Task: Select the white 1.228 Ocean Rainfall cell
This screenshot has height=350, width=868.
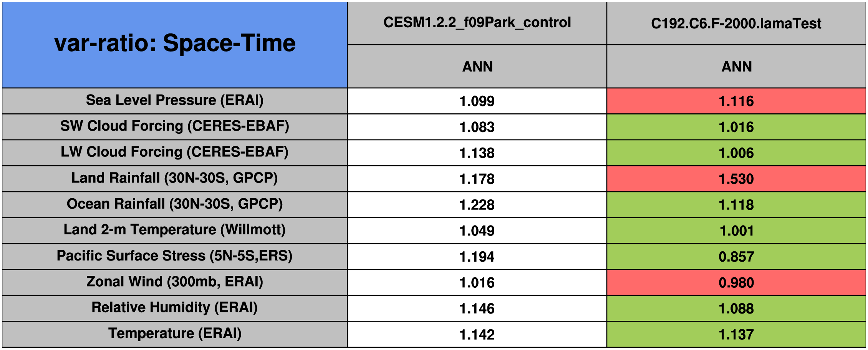Action: point(477,205)
